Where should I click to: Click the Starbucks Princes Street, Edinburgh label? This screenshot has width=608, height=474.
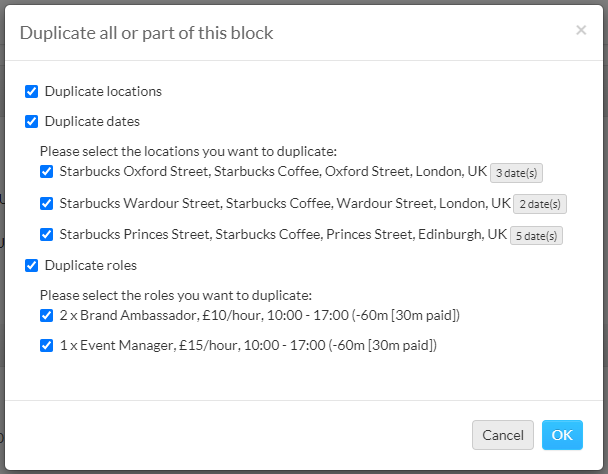point(283,235)
